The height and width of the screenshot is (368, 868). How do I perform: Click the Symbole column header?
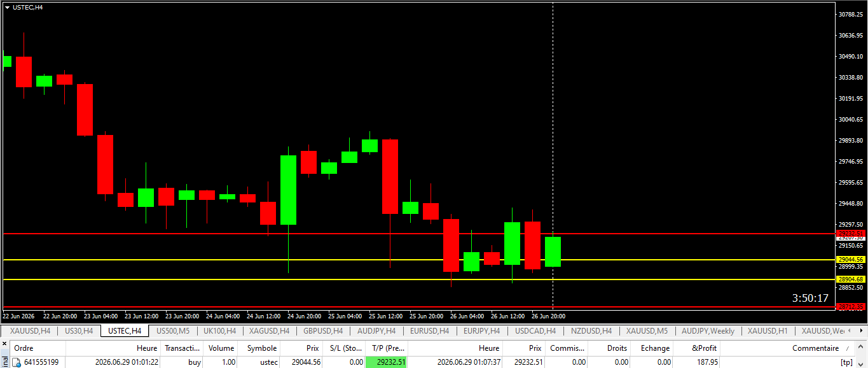click(261, 348)
